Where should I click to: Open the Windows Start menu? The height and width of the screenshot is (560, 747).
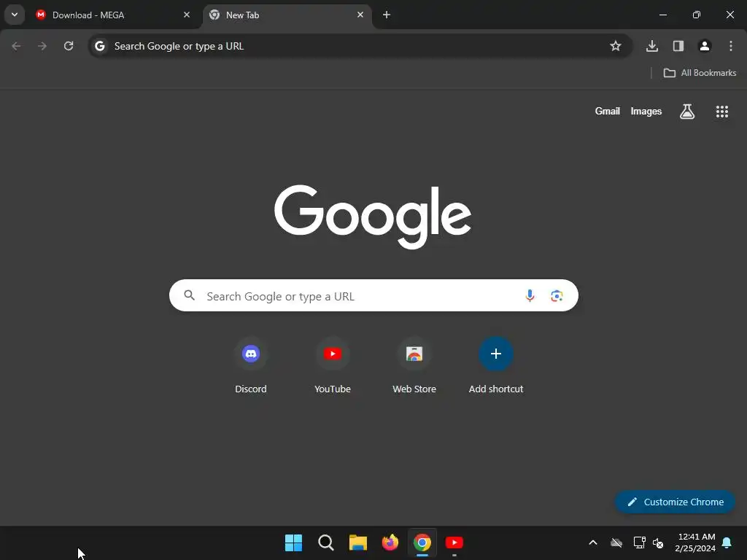[x=293, y=542]
